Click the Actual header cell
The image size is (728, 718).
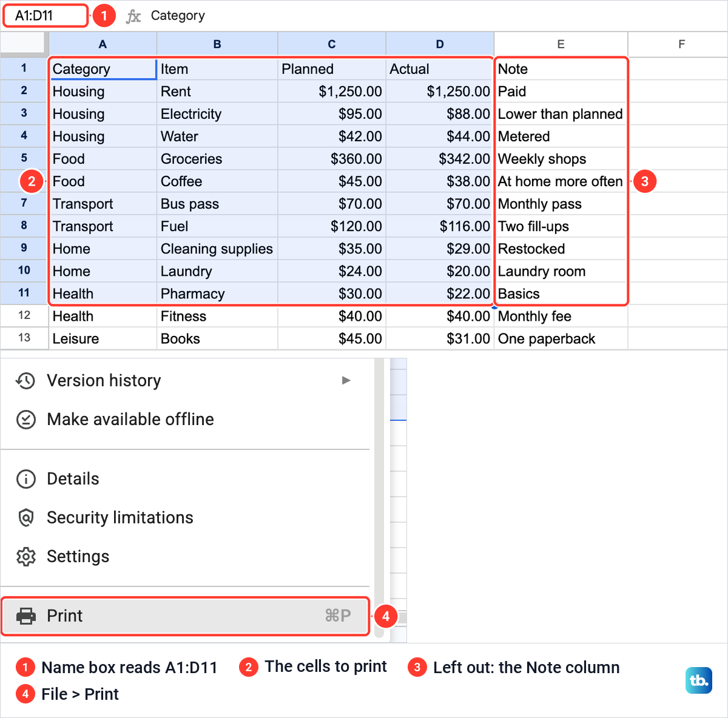click(x=440, y=69)
